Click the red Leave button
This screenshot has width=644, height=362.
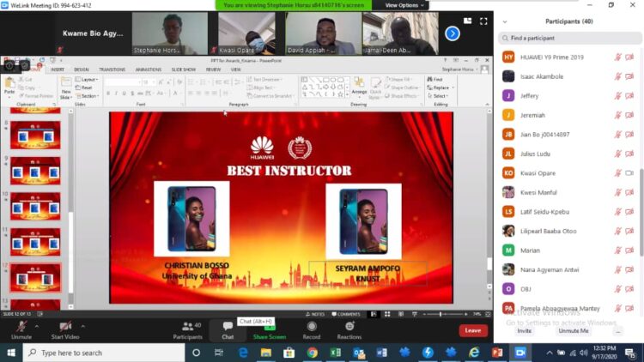pyautogui.click(x=472, y=330)
